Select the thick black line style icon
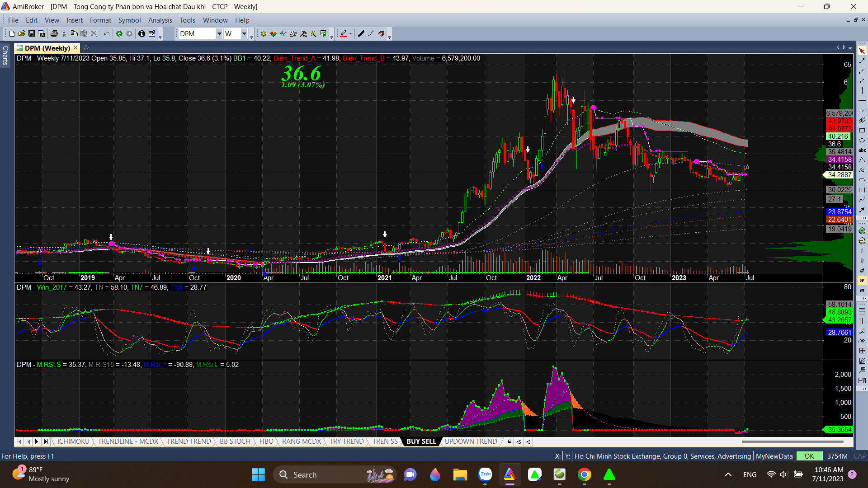This screenshot has width=868, height=488. click(361, 34)
